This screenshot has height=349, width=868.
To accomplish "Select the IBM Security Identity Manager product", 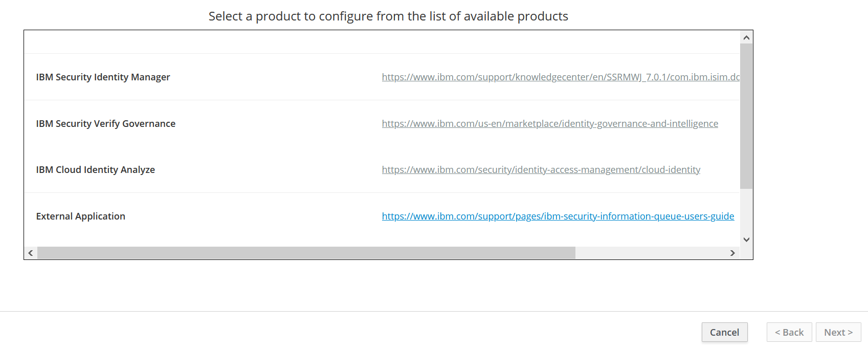I will 103,77.
